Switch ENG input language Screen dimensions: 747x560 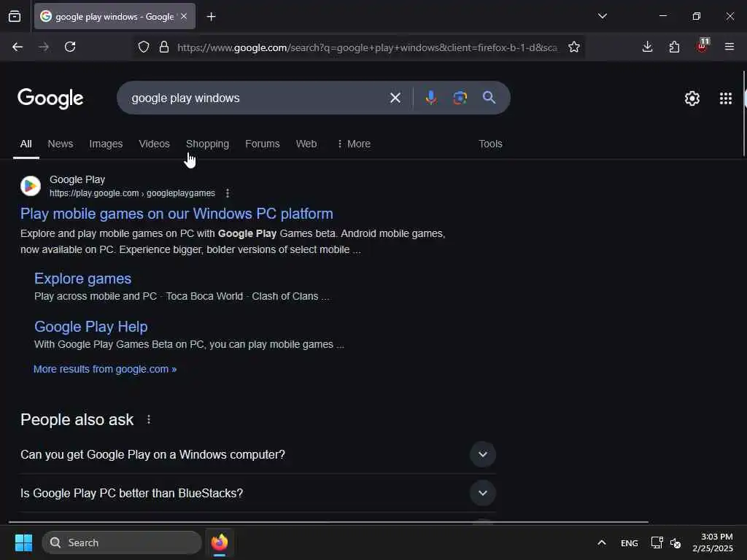(x=629, y=542)
